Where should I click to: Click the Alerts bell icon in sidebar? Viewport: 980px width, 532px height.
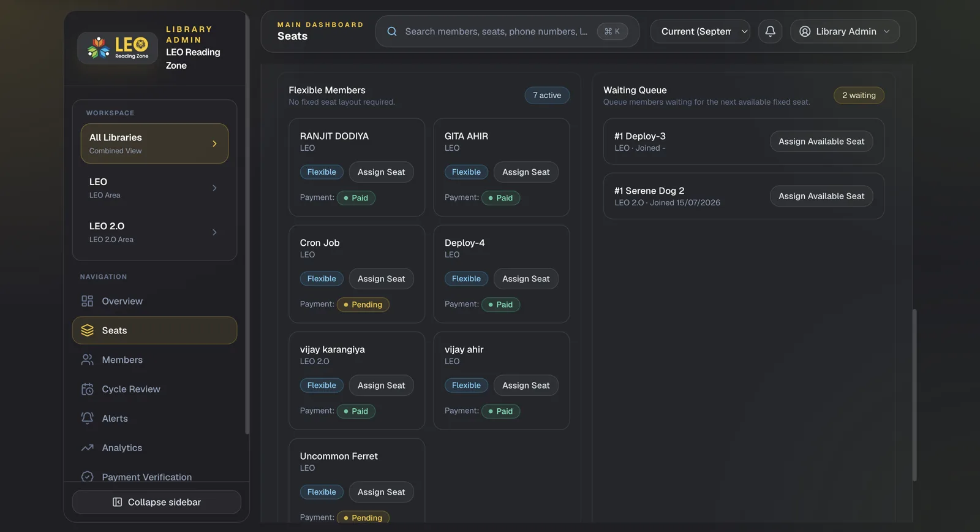coord(88,419)
